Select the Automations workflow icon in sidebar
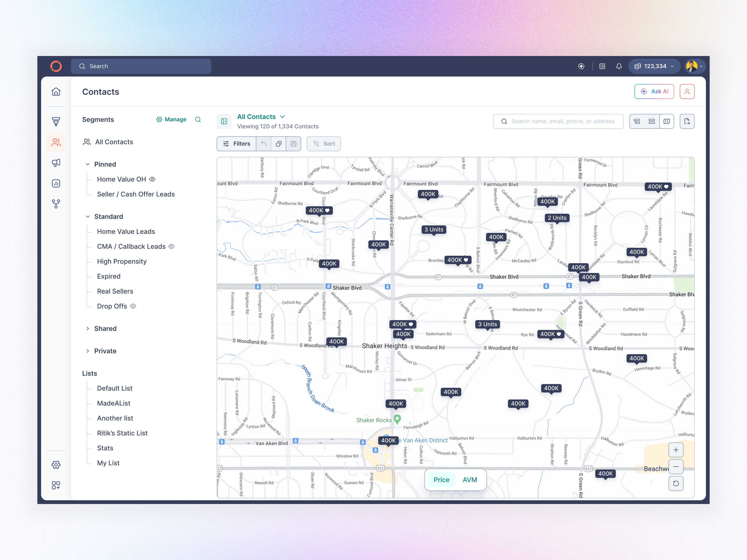747x560 pixels. (x=56, y=203)
